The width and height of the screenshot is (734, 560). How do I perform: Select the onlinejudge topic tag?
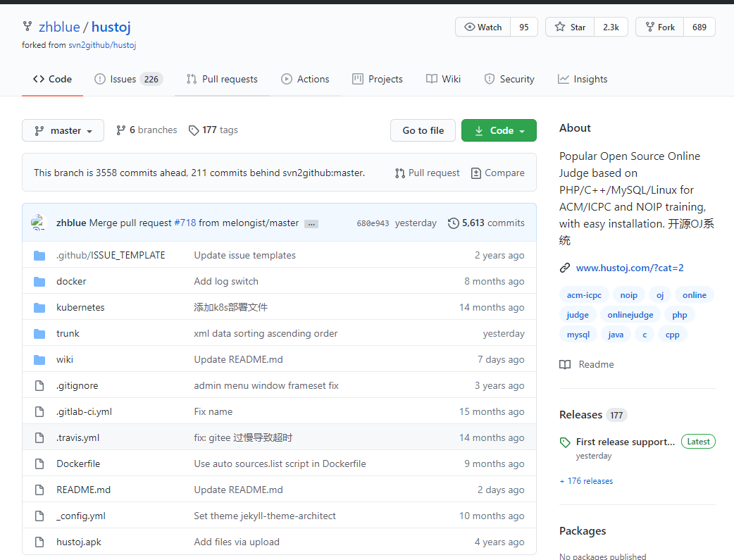pos(630,315)
